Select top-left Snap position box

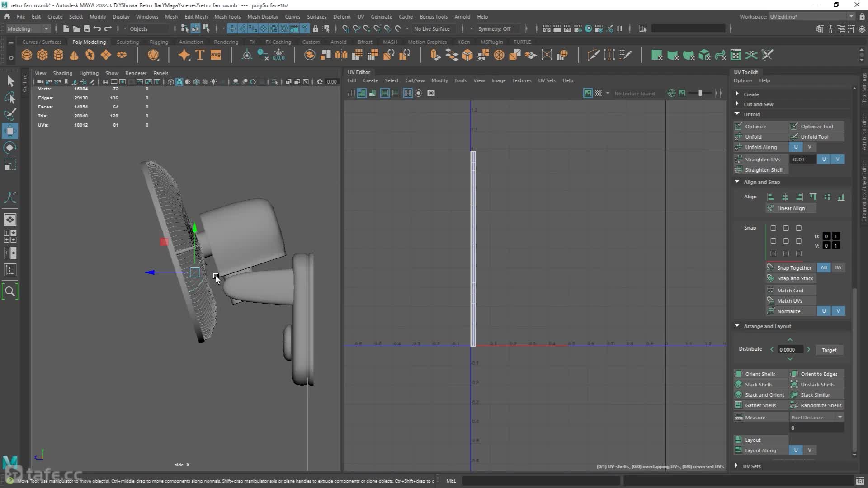click(x=774, y=229)
